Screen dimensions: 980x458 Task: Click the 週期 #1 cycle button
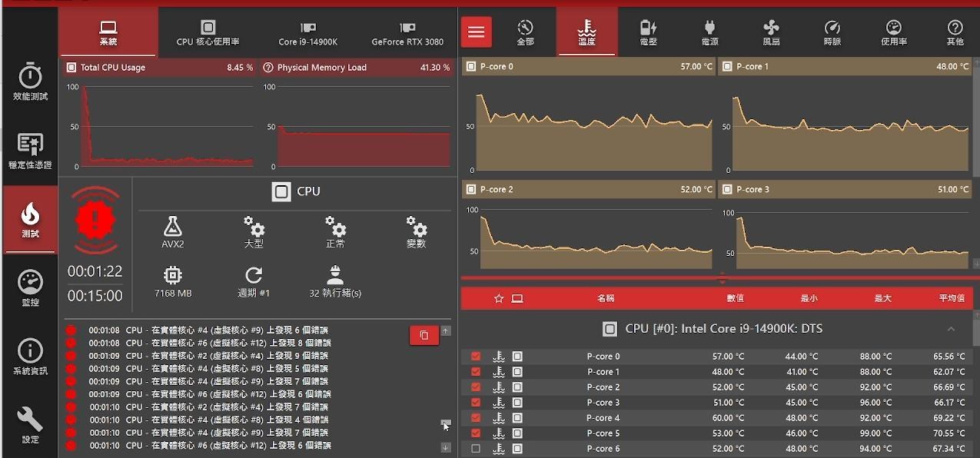coord(254,280)
